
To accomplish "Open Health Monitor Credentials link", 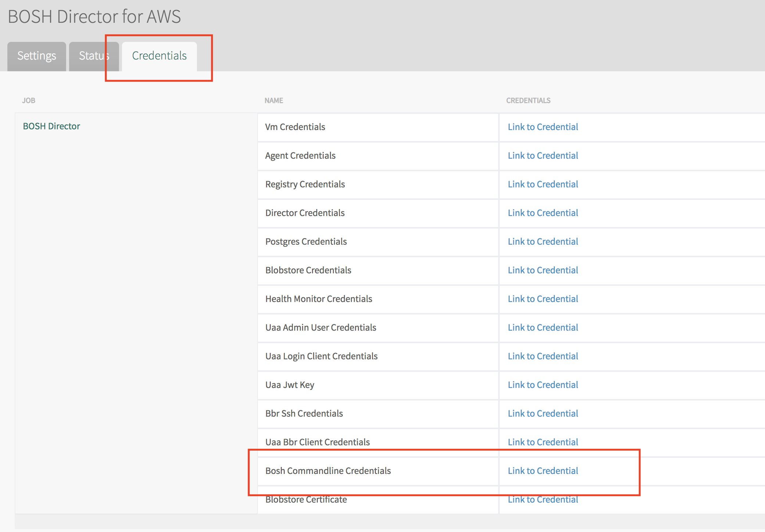I will [x=542, y=299].
